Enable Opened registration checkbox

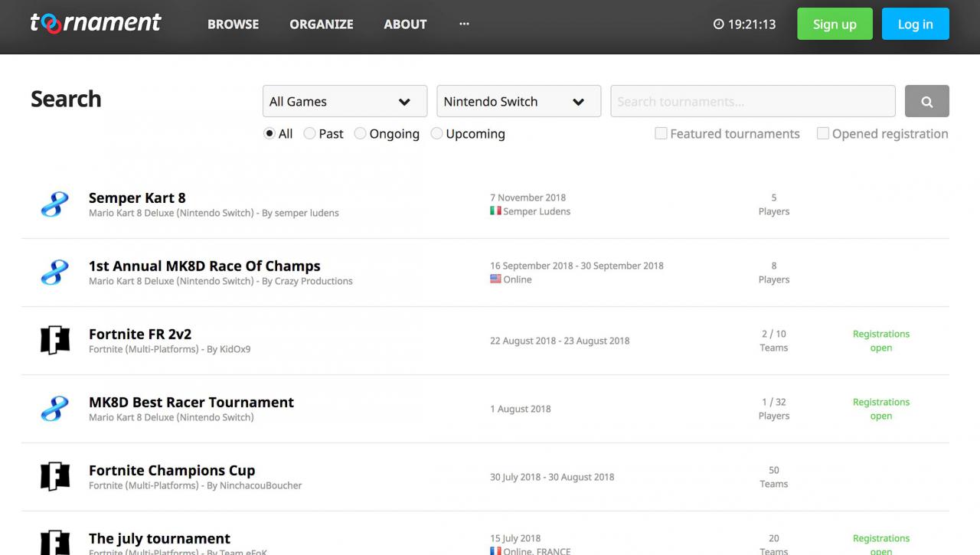(x=823, y=133)
